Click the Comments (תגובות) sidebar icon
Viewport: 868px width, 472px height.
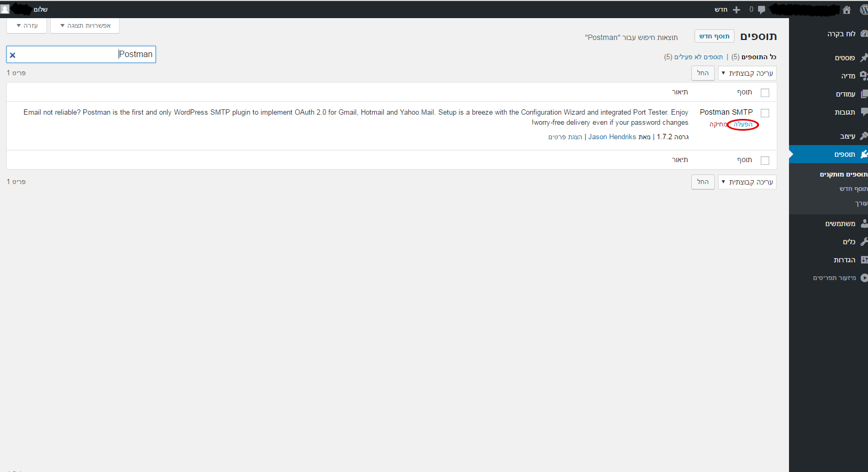coord(863,112)
